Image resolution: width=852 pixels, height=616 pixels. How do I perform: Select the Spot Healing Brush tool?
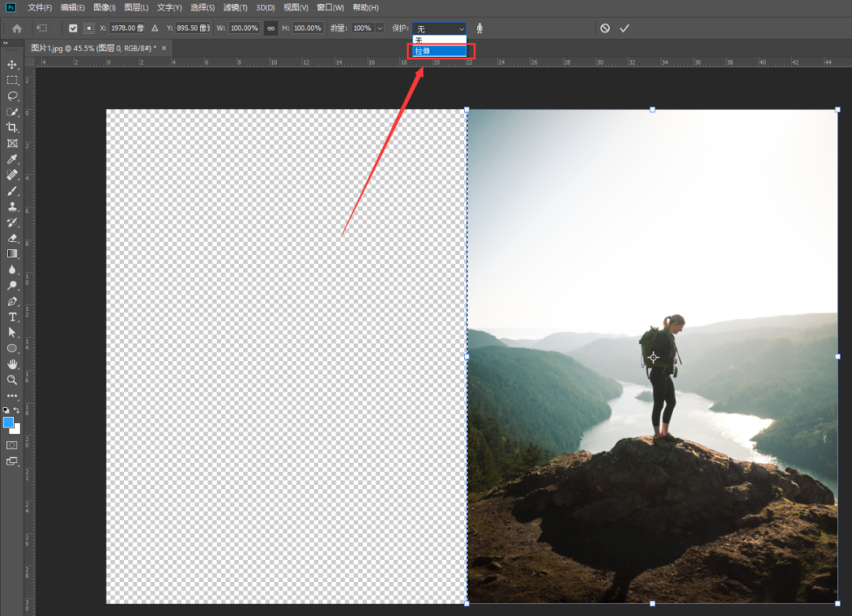pos(12,175)
